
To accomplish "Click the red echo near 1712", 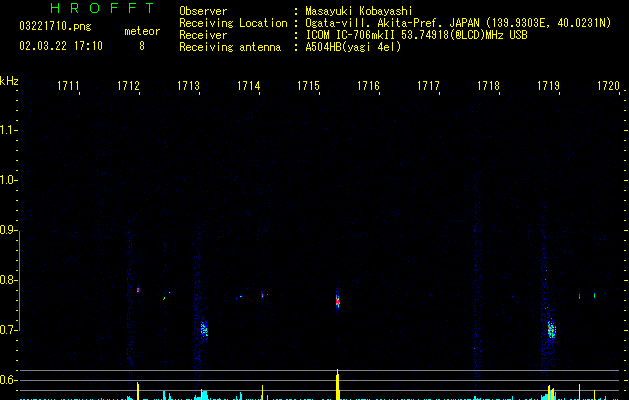I will (x=138, y=289).
